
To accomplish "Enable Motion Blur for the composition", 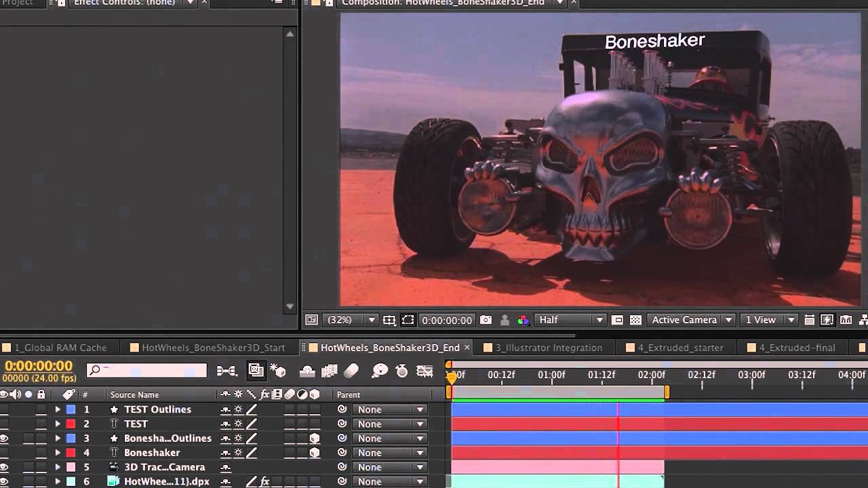I will coord(351,371).
